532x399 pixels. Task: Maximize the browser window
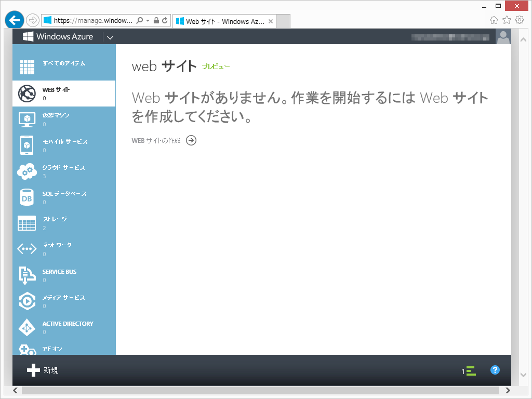(498, 6)
